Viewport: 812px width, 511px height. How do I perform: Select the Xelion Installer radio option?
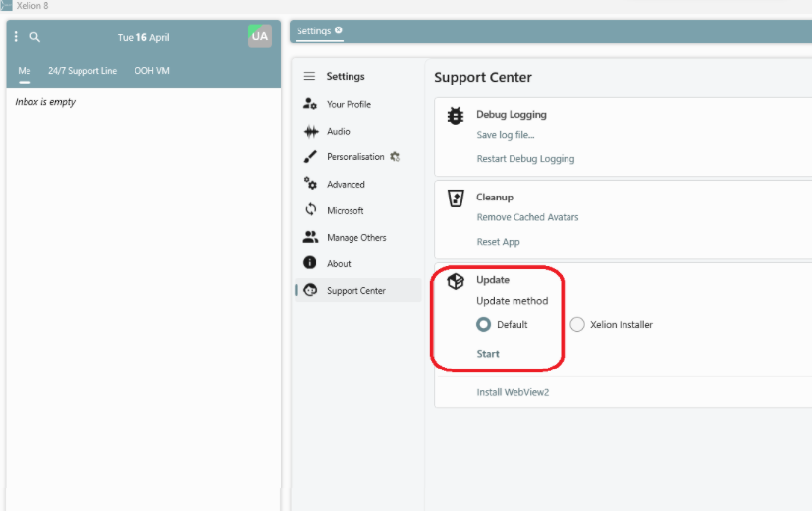click(x=577, y=325)
